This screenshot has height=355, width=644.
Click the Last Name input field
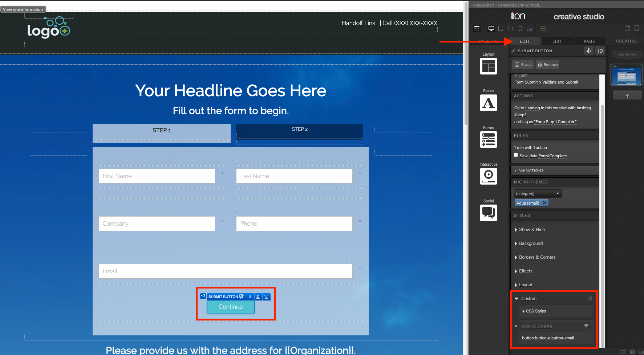pos(294,176)
